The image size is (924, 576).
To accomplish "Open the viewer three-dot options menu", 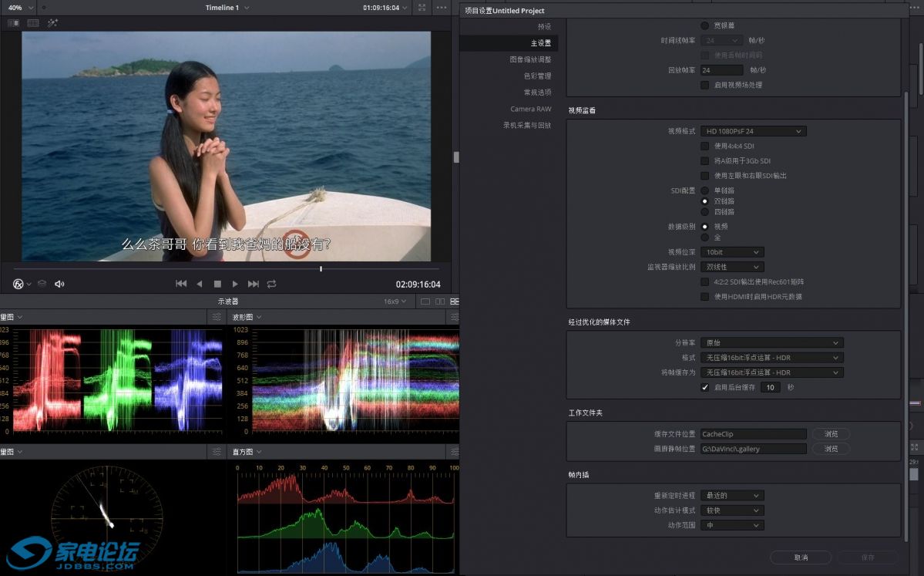I will tap(442, 8).
